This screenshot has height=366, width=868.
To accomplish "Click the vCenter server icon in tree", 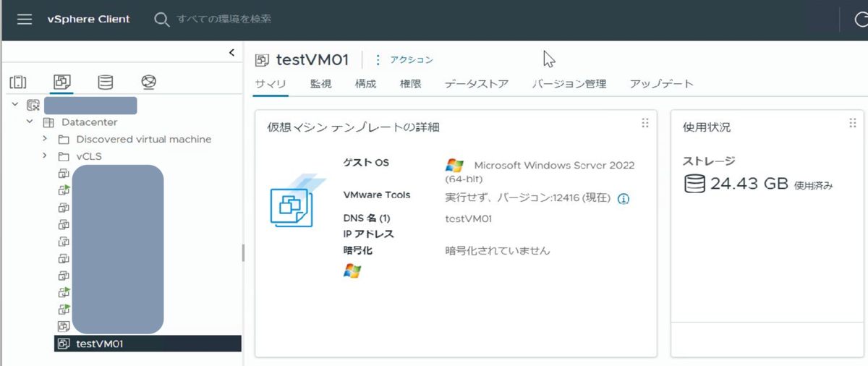I will [33, 105].
